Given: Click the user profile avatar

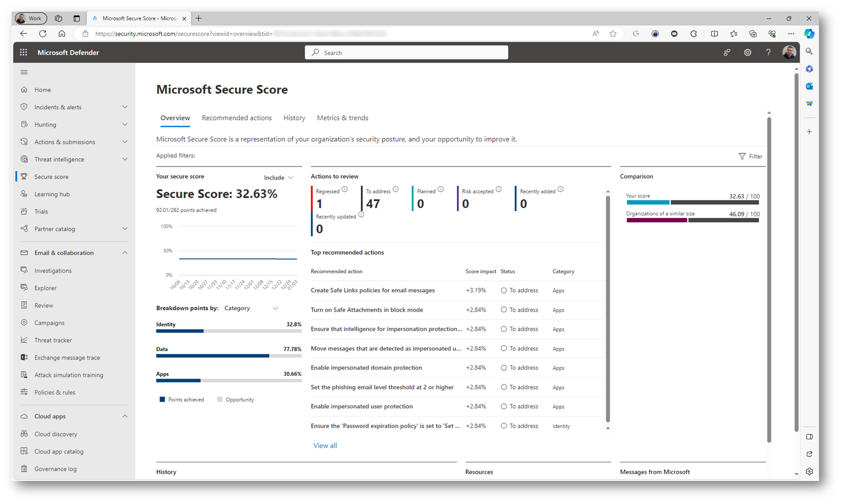Looking at the screenshot, I should 789,52.
